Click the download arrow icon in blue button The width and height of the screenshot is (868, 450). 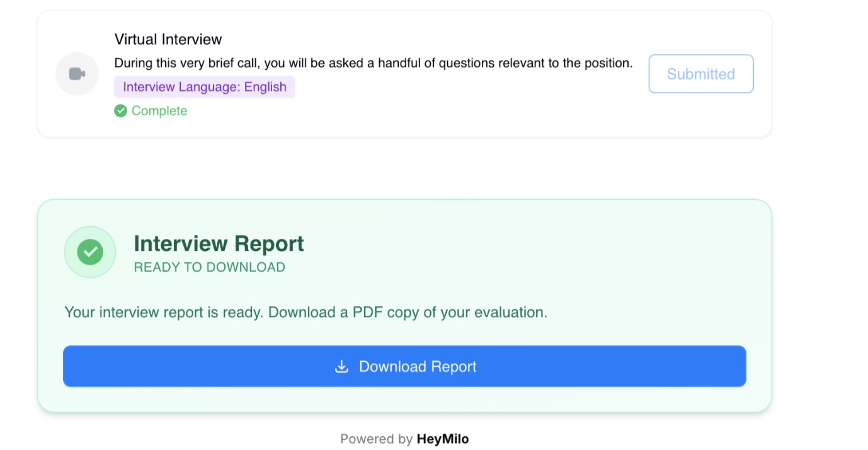click(341, 366)
